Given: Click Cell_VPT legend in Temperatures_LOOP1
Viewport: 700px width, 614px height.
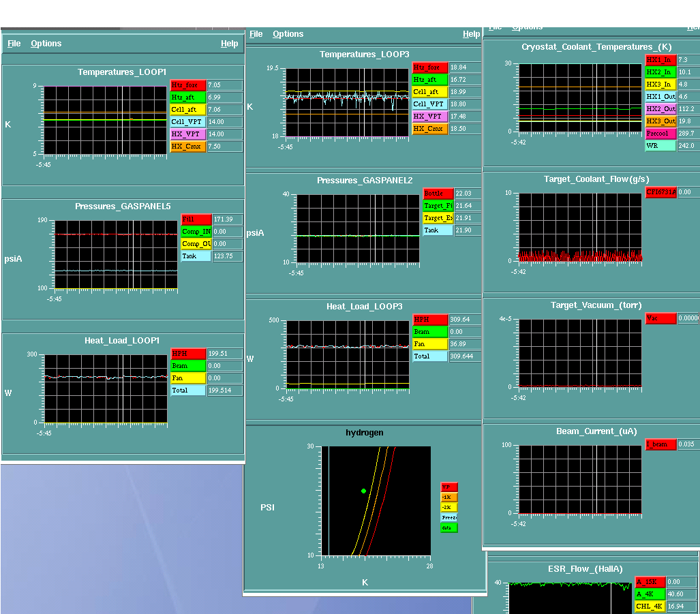Looking at the screenshot, I should (x=188, y=122).
